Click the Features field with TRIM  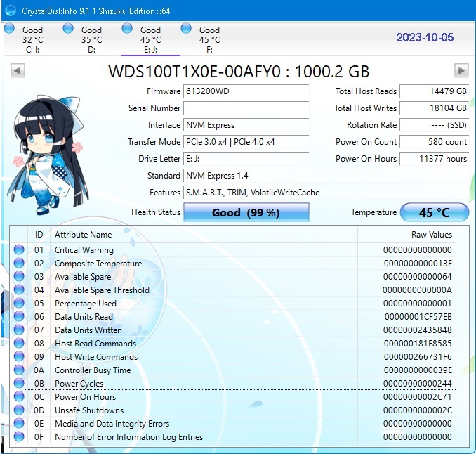(x=326, y=193)
